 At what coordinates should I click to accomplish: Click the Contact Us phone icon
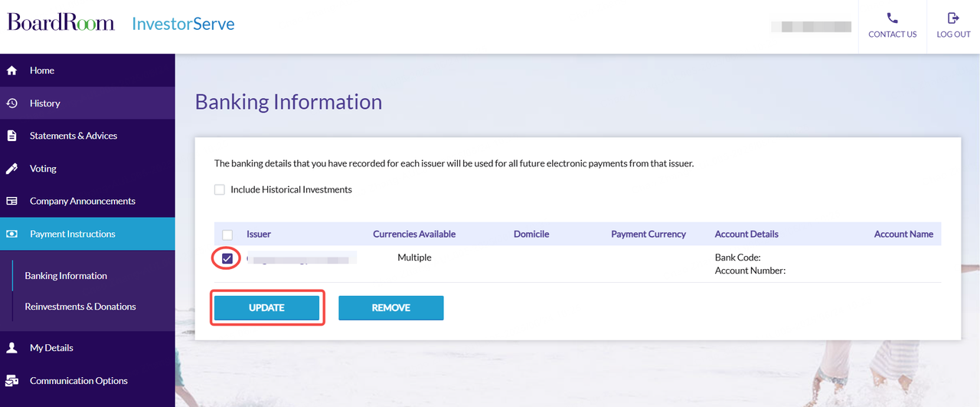[x=892, y=18]
